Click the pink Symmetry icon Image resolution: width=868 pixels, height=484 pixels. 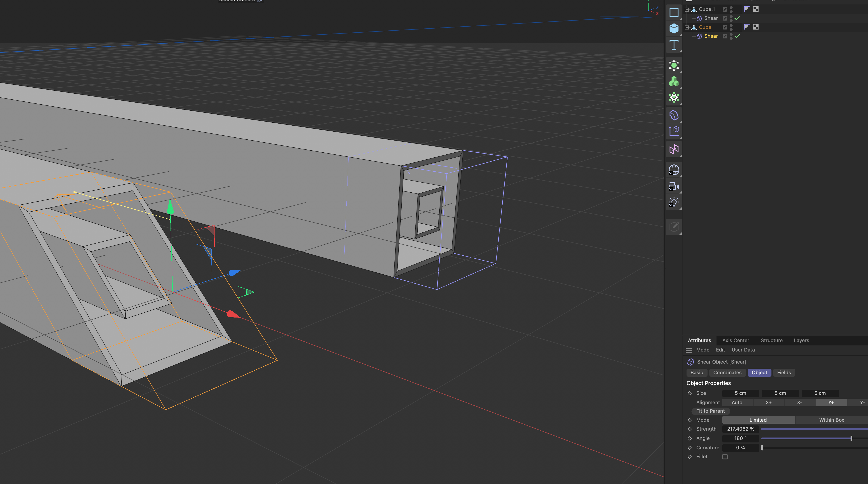pyautogui.click(x=674, y=149)
